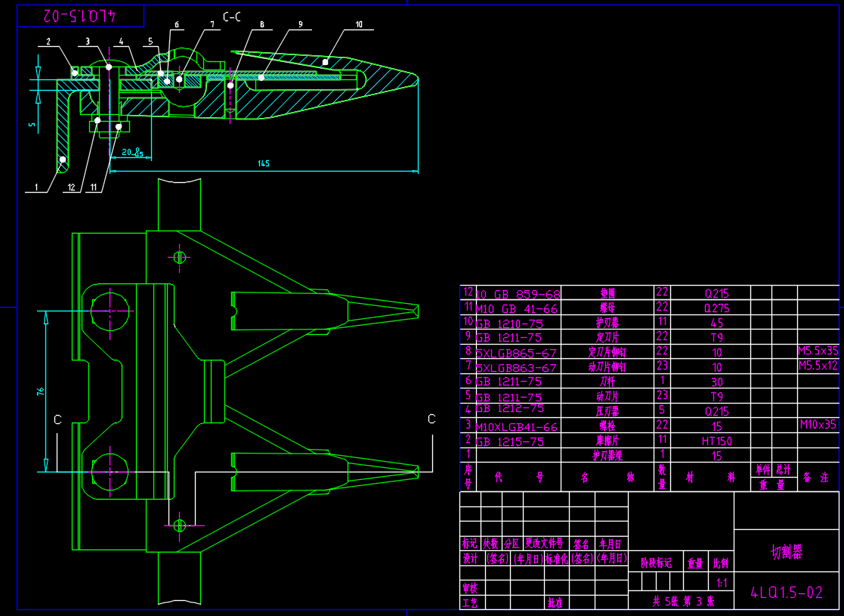
Task: Select the '5XLGB865-67' code cell
Action: (516, 353)
